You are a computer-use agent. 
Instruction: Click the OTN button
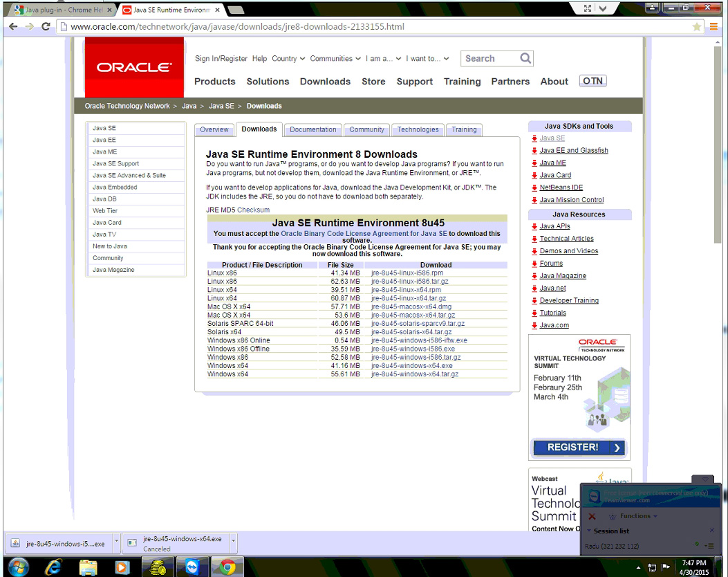pyautogui.click(x=593, y=81)
